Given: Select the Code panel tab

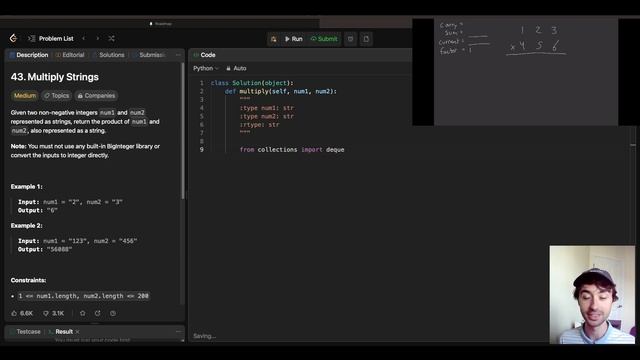Looking at the screenshot, I should (204, 55).
